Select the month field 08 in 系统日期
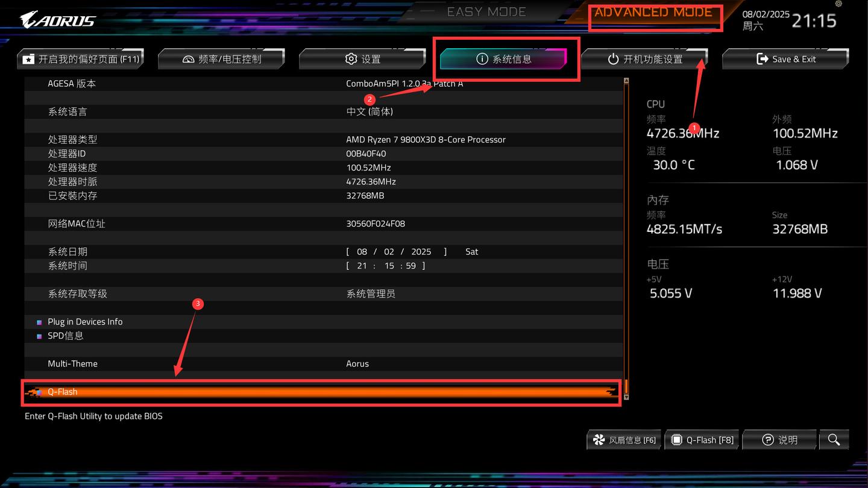 coord(362,252)
